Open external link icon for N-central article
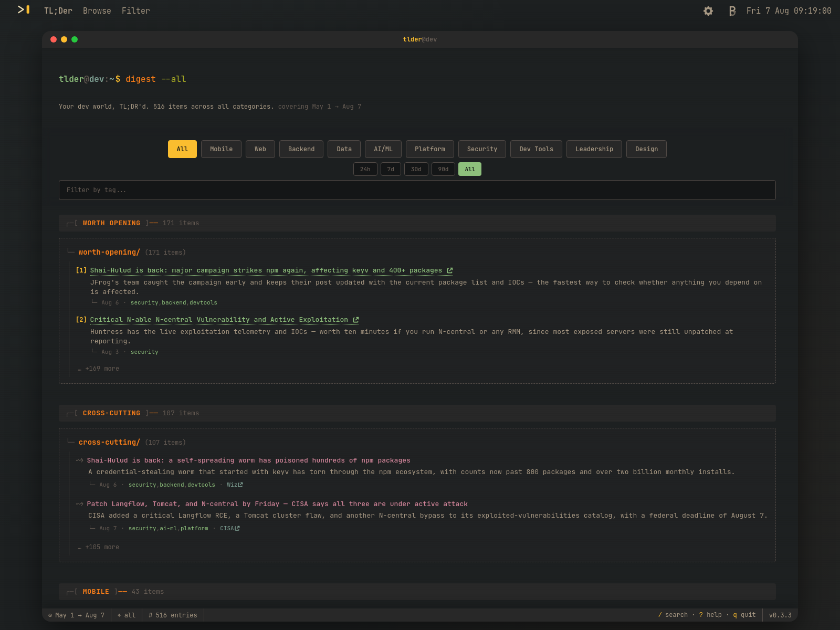840x630 pixels. click(x=356, y=320)
